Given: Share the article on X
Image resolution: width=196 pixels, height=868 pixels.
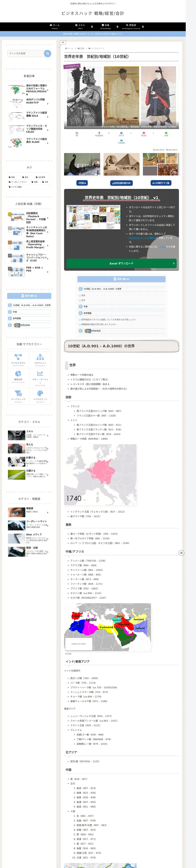Looking at the screenshot, I should pyautogui.click(x=77, y=134).
